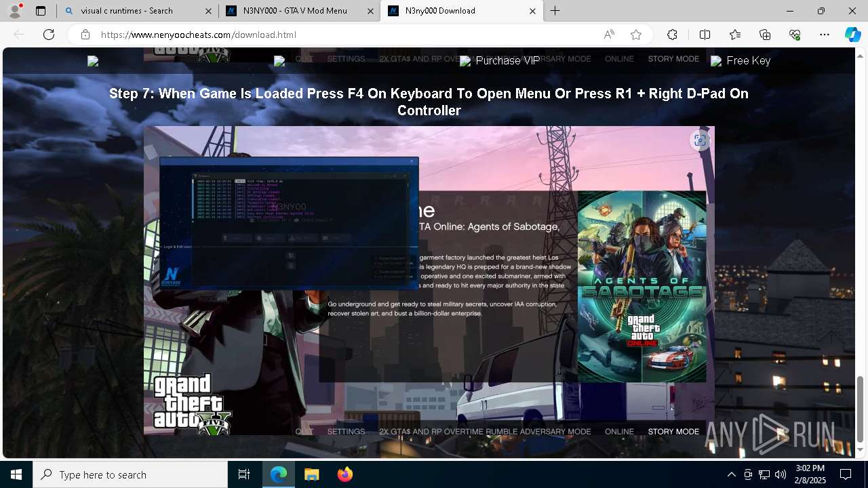
Task: Click the address bar URL field
Action: click(x=346, y=35)
